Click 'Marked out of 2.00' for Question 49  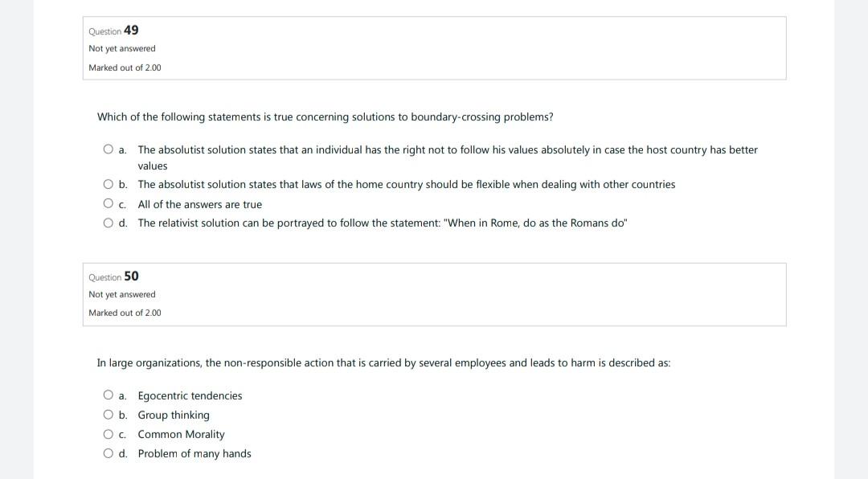(125, 68)
